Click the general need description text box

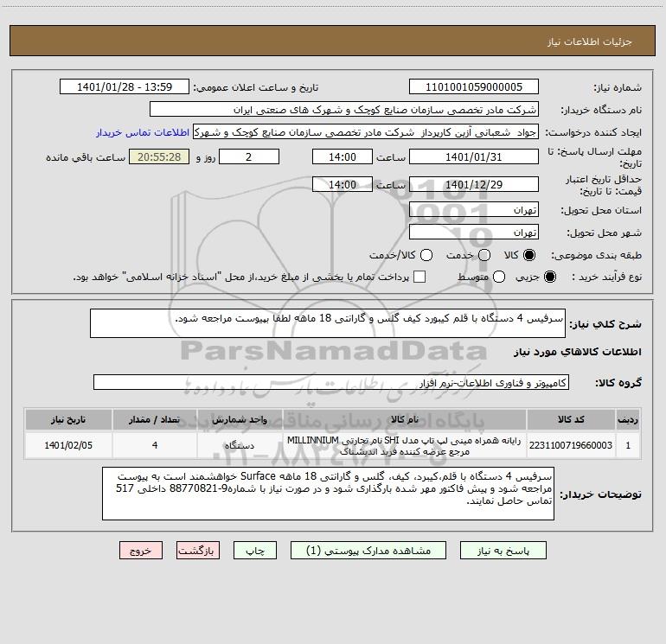328,323
